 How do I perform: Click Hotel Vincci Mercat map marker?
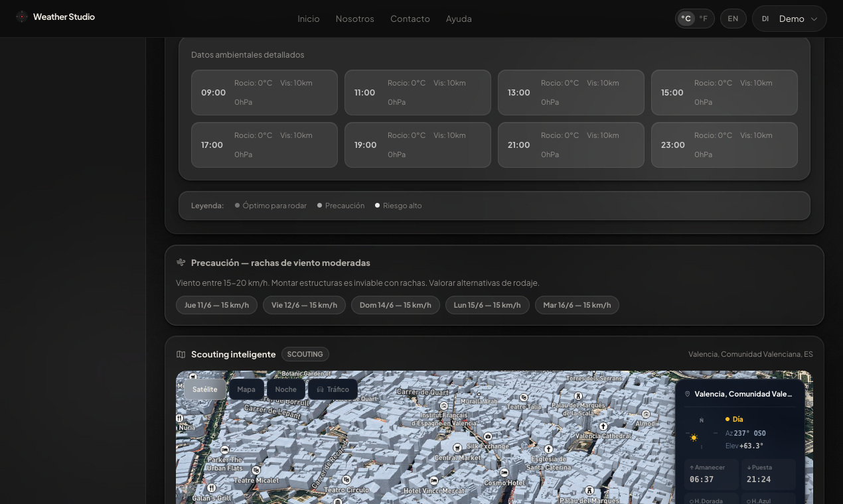pyautogui.click(x=434, y=480)
